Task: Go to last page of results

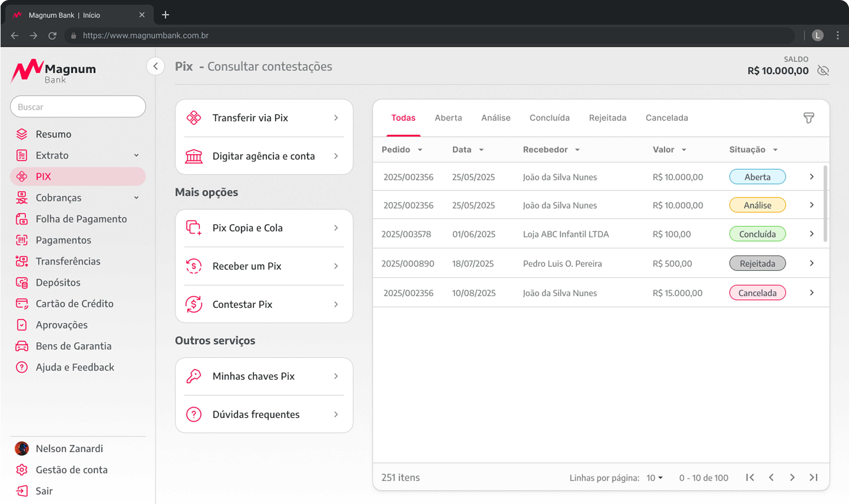Action: point(813,478)
